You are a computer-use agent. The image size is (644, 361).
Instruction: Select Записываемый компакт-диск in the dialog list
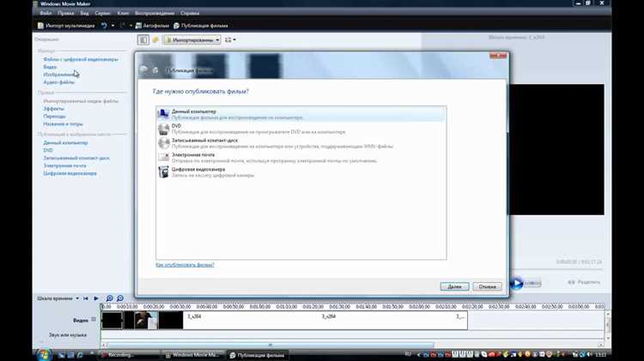[301, 143]
